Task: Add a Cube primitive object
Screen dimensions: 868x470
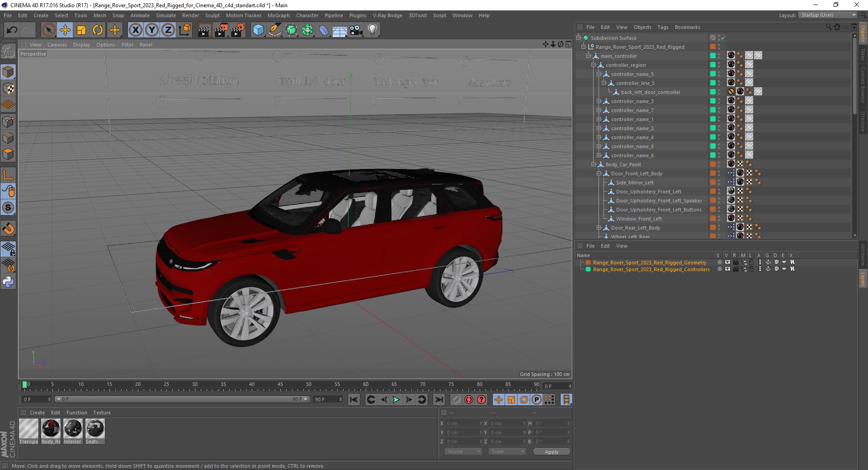Action: [258, 30]
